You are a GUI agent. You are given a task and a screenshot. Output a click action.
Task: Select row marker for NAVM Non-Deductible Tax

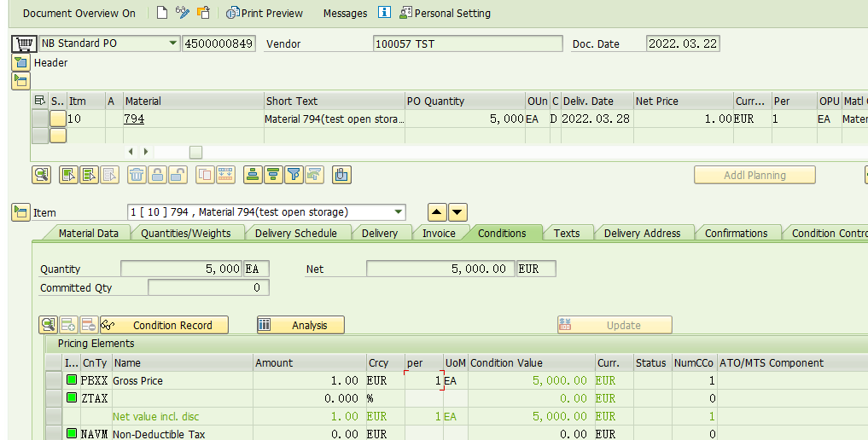coord(54,433)
